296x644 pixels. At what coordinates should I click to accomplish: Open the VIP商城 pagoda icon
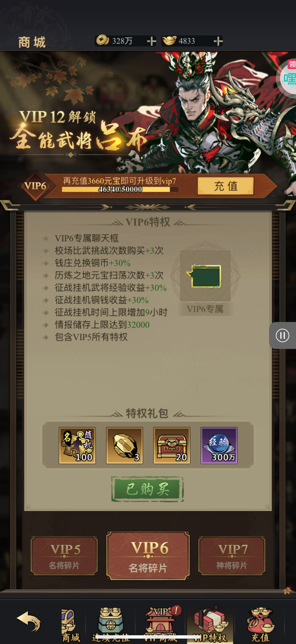click(x=160, y=624)
